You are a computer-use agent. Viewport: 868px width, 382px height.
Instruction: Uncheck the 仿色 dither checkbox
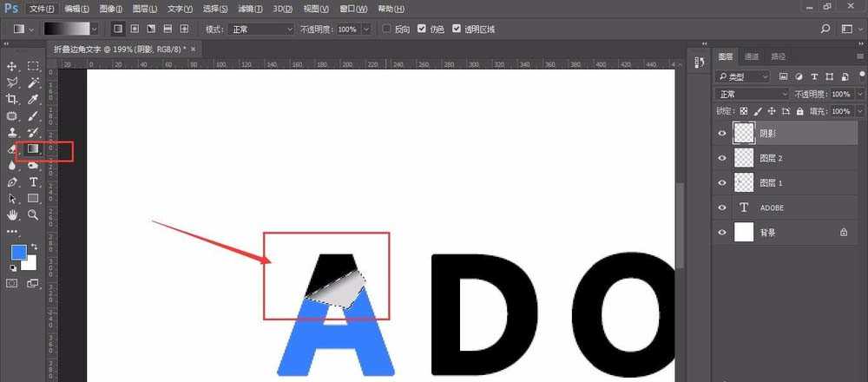[422, 29]
